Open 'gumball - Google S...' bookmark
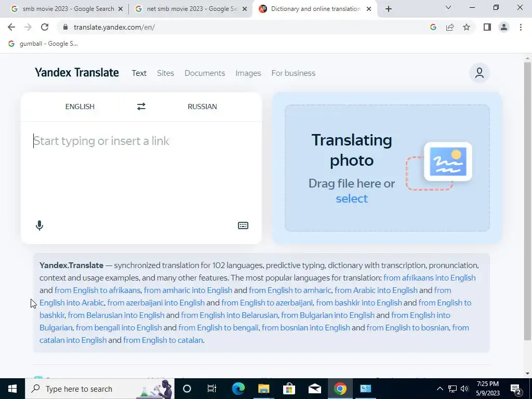This screenshot has height=399, width=532. point(43,44)
